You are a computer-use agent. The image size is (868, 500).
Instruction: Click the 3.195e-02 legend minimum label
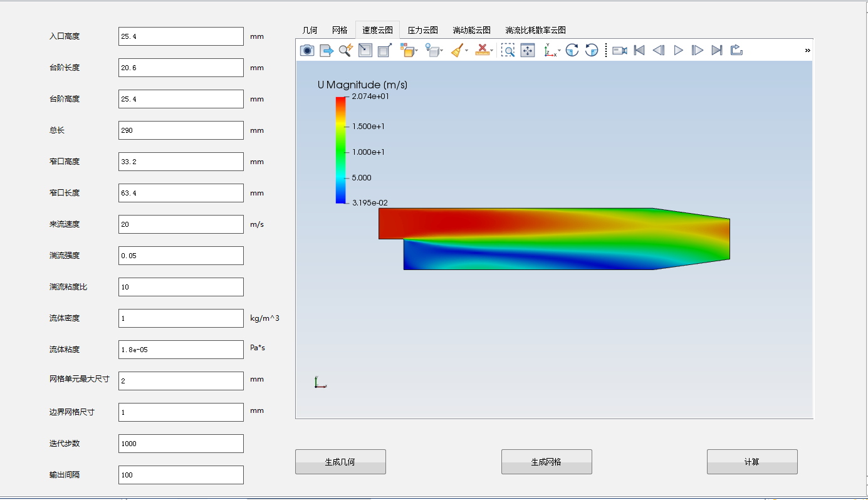click(370, 203)
